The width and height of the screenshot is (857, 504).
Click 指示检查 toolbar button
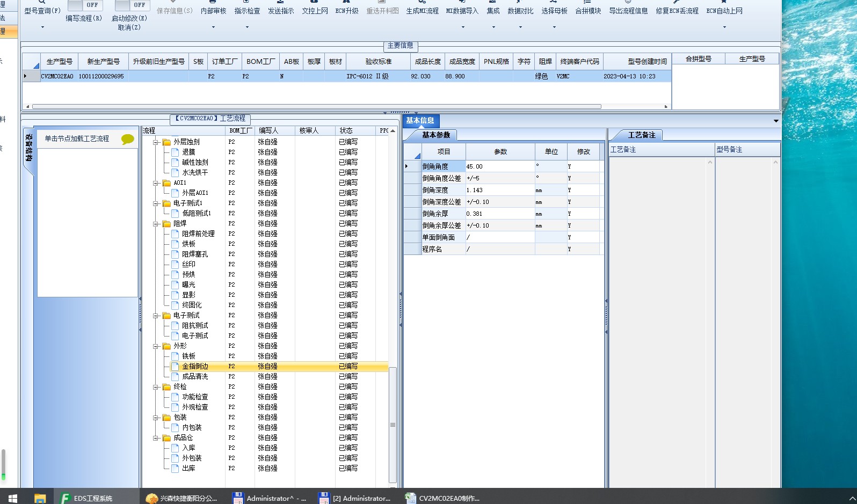(x=247, y=11)
